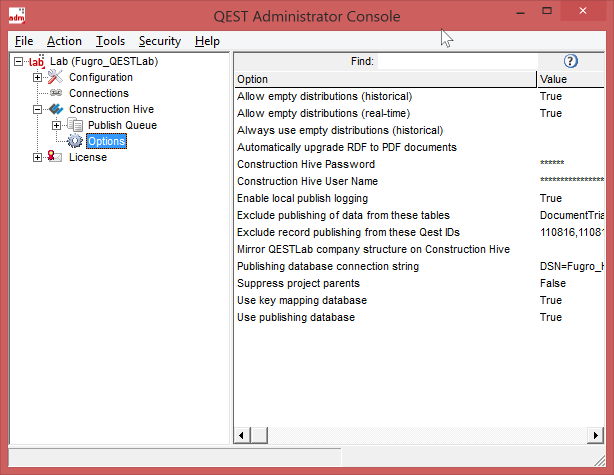
Task: Click the Configuration tools icon
Action: point(56,78)
